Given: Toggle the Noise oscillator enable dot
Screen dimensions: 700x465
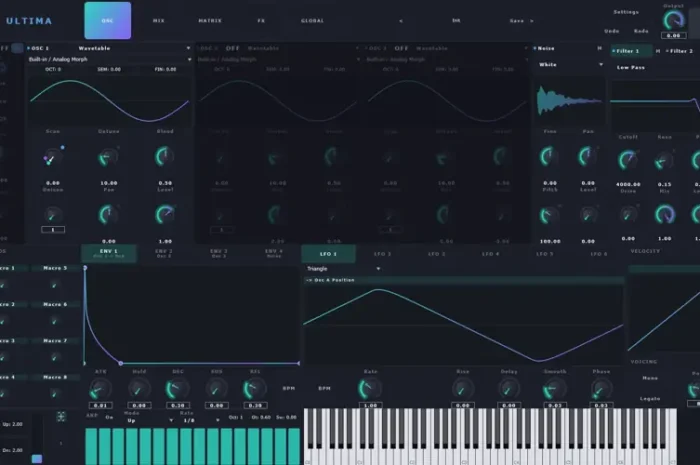Looking at the screenshot, I should (x=535, y=48).
